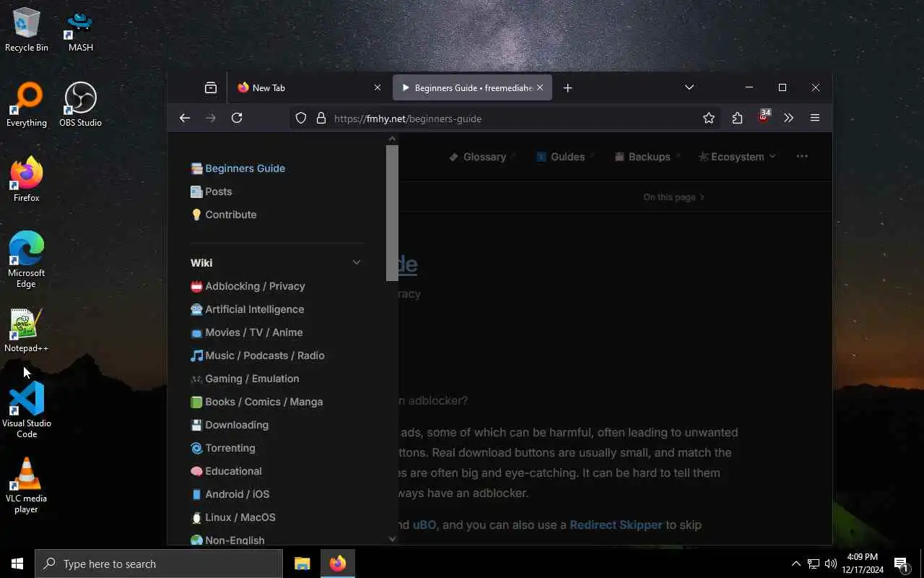Show more tools overflow chevrons
The width and height of the screenshot is (924, 578).
[788, 118]
